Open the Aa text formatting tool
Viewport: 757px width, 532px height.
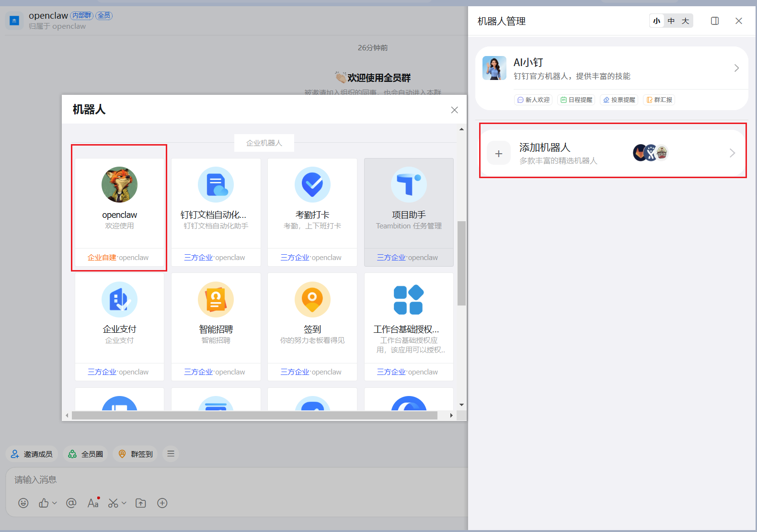pos(93,503)
